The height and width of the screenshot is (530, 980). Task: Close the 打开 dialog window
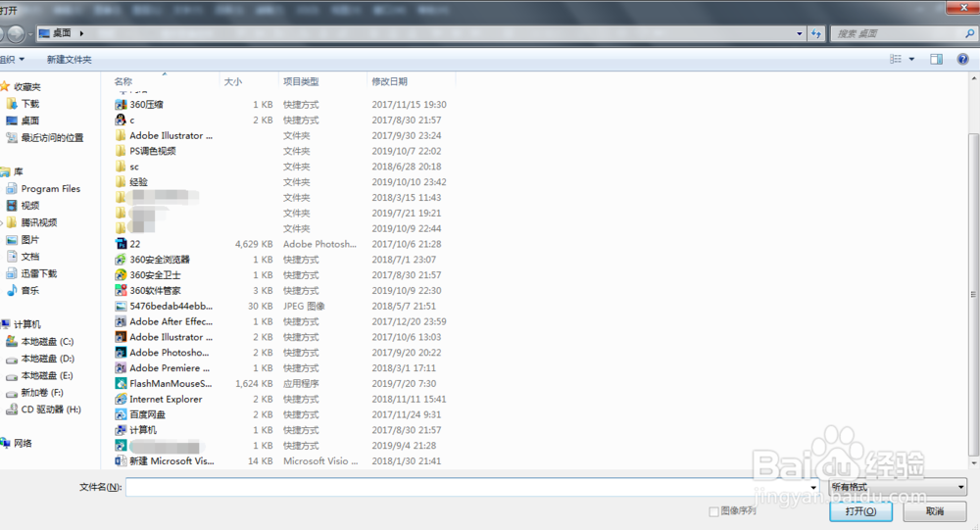coord(963,7)
